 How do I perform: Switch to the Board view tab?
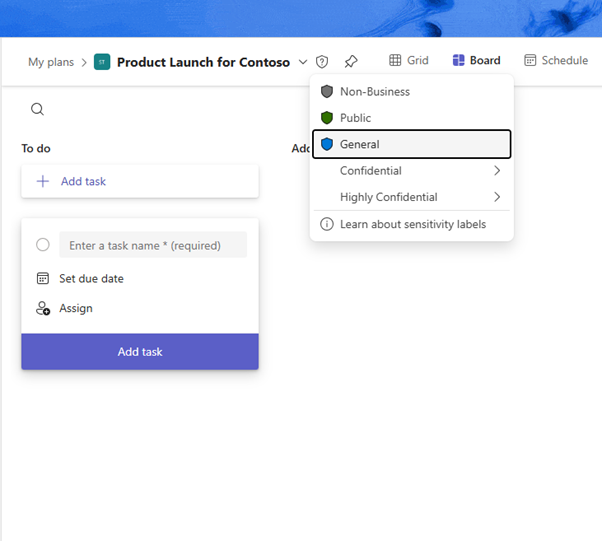click(x=476, y=60)
